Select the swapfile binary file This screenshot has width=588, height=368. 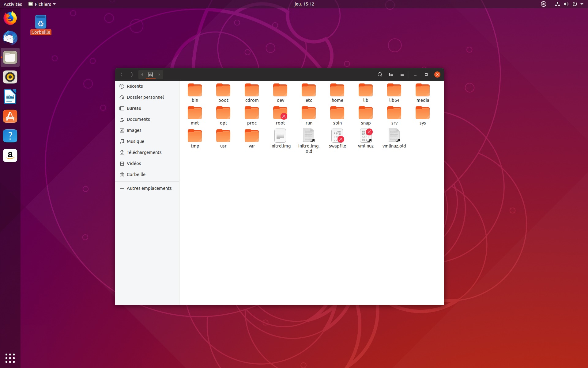(x=337, y=136)
